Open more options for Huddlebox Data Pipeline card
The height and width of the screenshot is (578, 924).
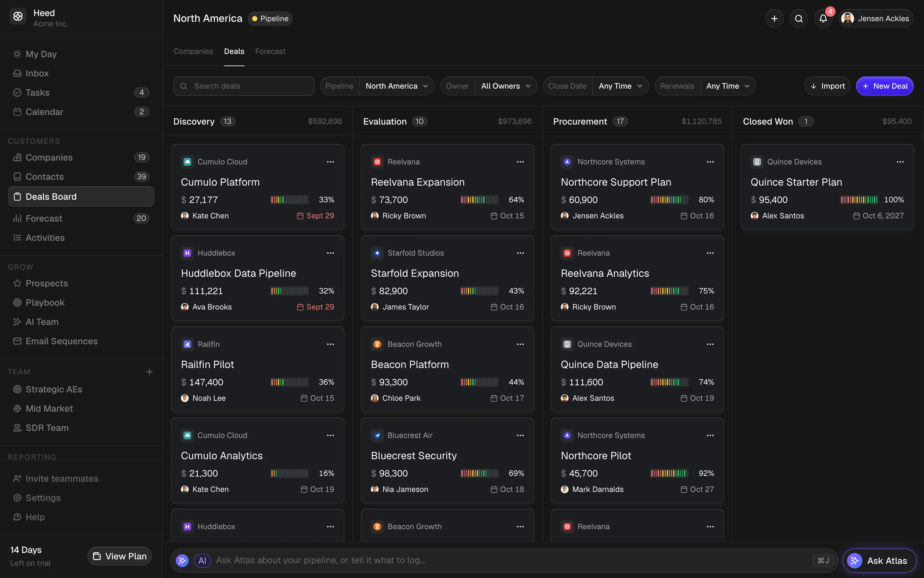click(330, 253)
